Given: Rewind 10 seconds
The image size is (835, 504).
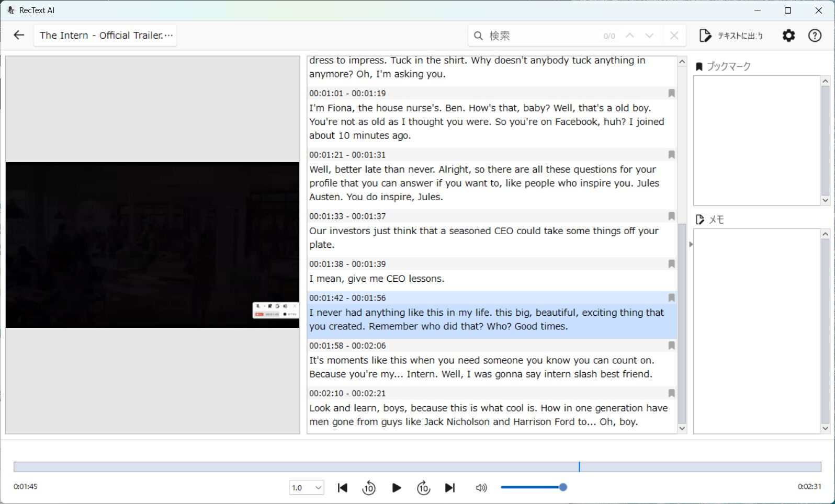Looking at the screenshot, I should tap(369, 488).
